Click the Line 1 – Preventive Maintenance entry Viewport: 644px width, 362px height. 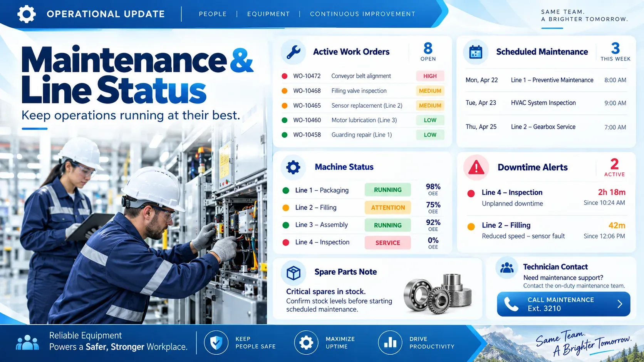click(x=546, y=80)
